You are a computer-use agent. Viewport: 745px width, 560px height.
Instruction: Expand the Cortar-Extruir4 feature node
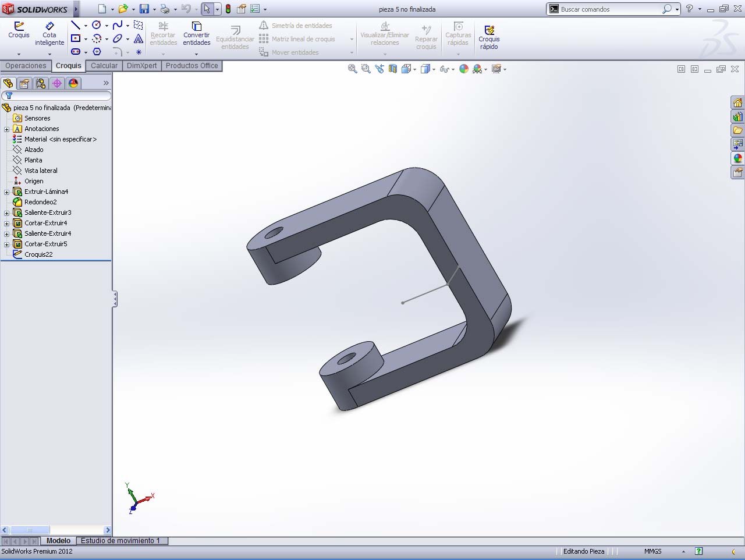(6, 224)
